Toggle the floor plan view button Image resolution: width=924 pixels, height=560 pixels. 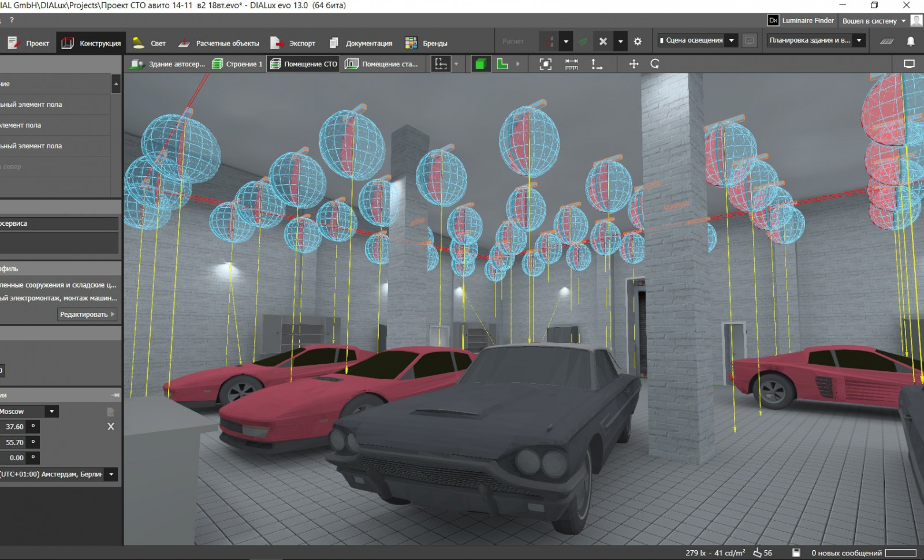(x=502, y=64)
